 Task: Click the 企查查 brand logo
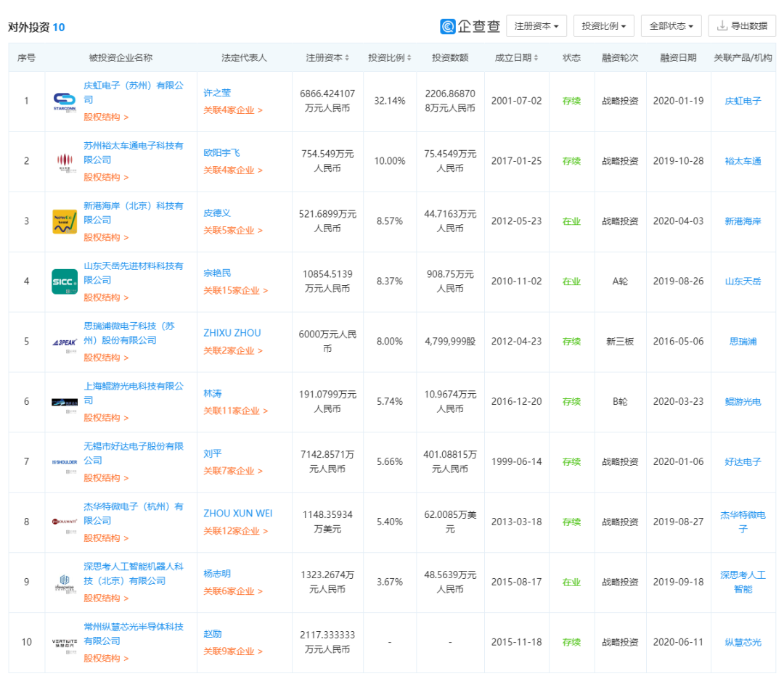470,26
